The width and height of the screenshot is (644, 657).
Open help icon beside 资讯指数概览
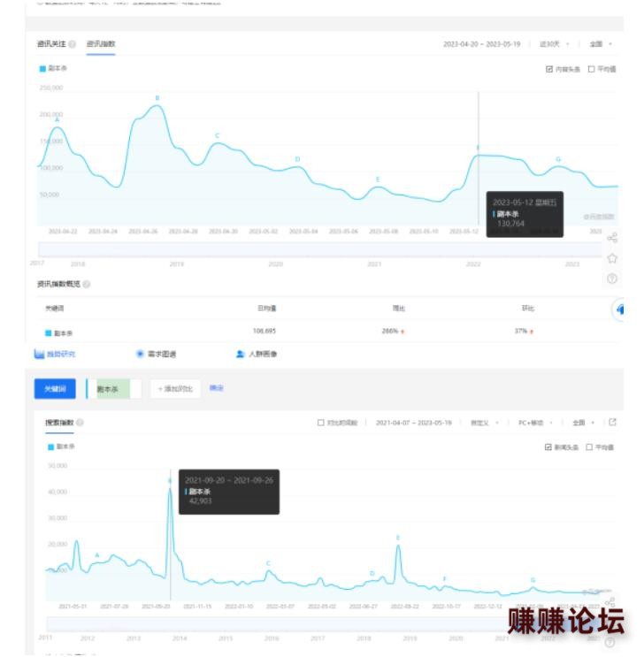[87, 284]
